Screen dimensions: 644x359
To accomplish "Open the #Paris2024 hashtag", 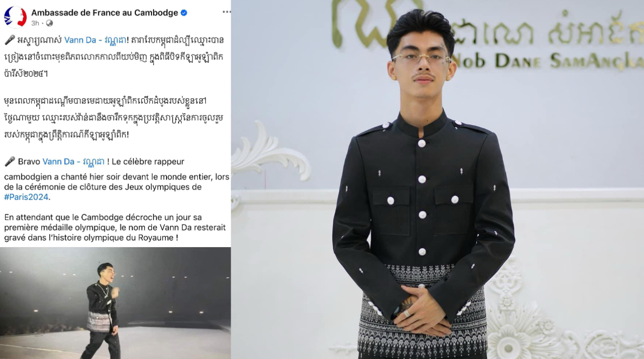I will [26, 197].
